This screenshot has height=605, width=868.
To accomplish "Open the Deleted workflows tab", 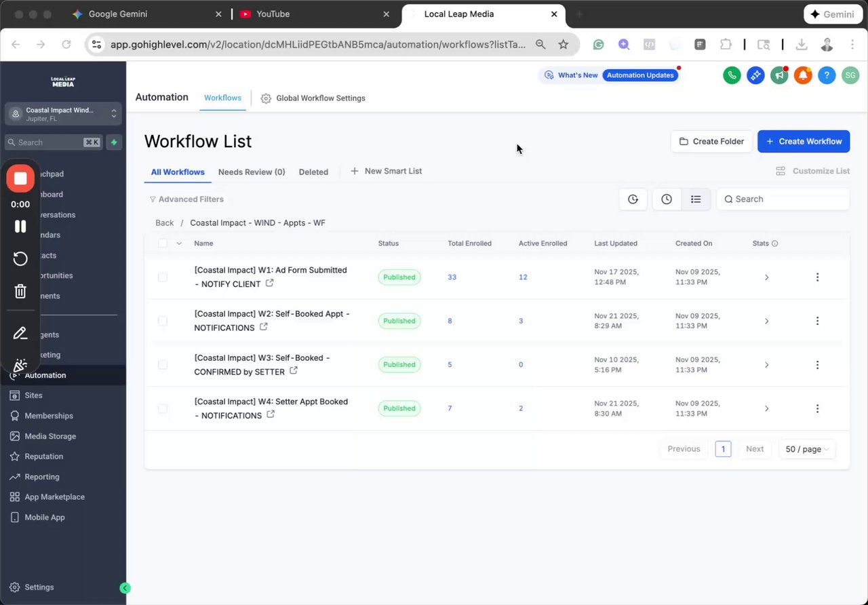I will [x=313, y=172].
